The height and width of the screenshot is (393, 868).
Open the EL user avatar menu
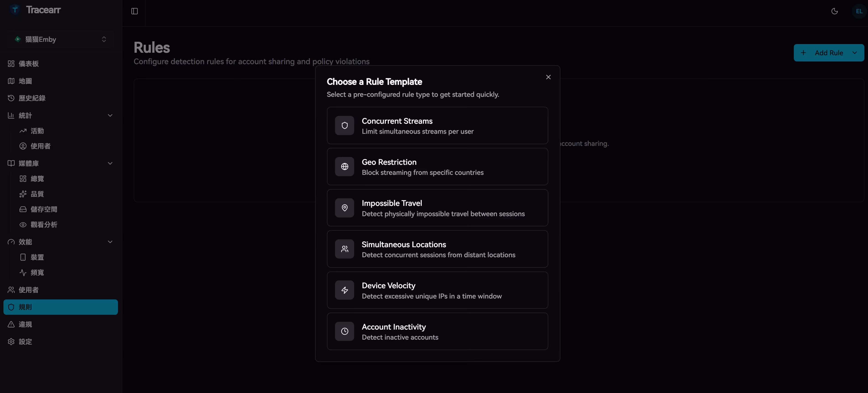click(859, 11)
